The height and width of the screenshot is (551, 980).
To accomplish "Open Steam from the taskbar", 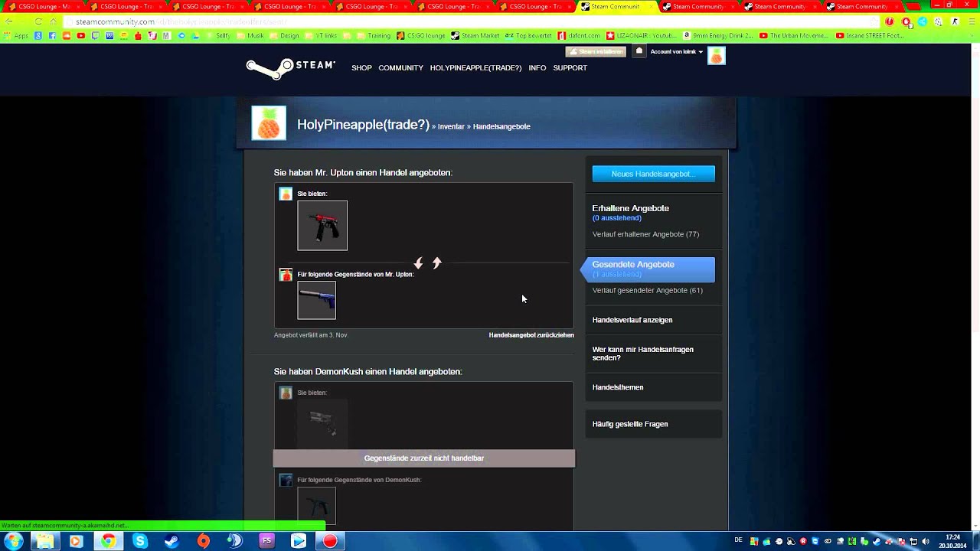I will tap(171, 541).
